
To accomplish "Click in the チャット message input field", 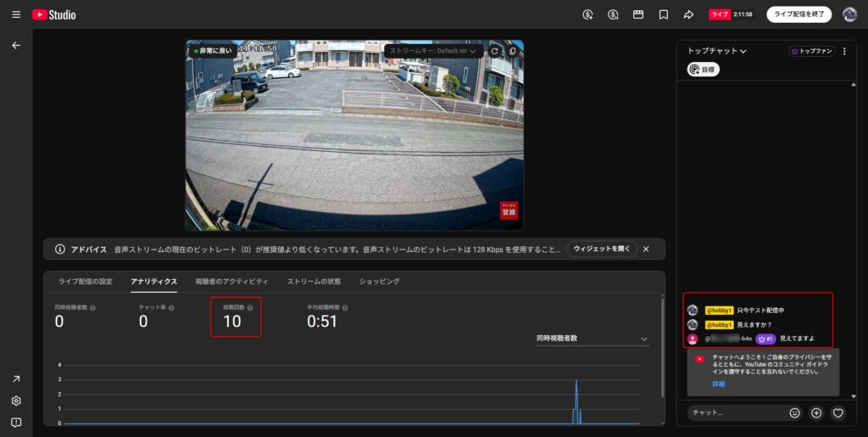I will point(737,412).
